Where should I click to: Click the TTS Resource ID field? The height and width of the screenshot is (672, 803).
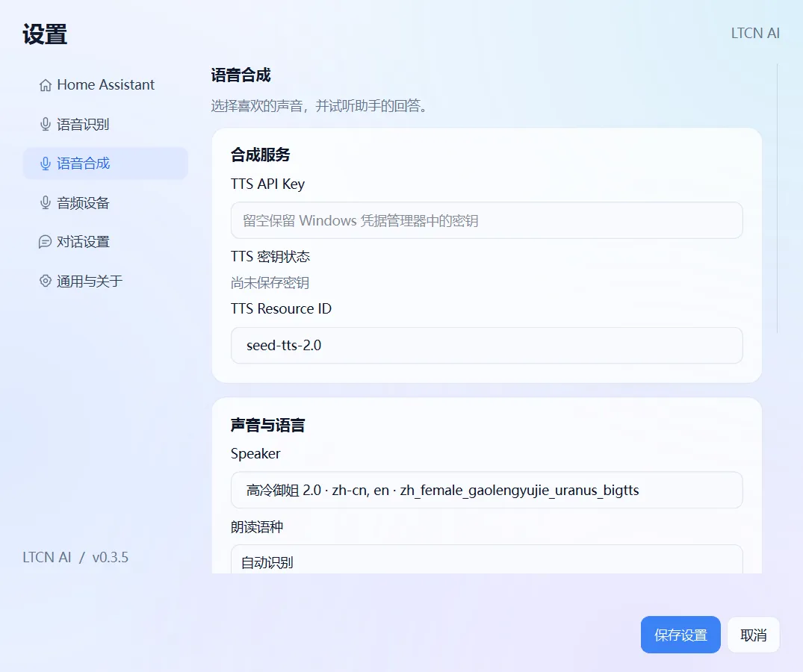tap(486, 346)
